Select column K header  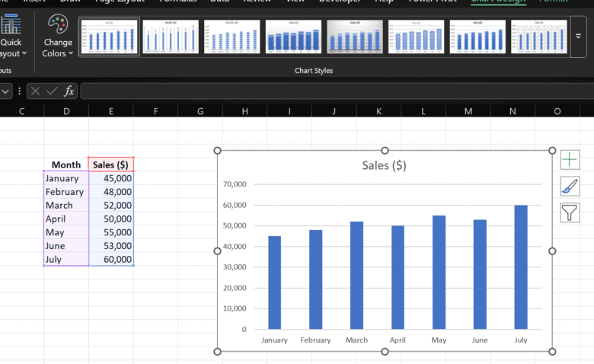378,111
